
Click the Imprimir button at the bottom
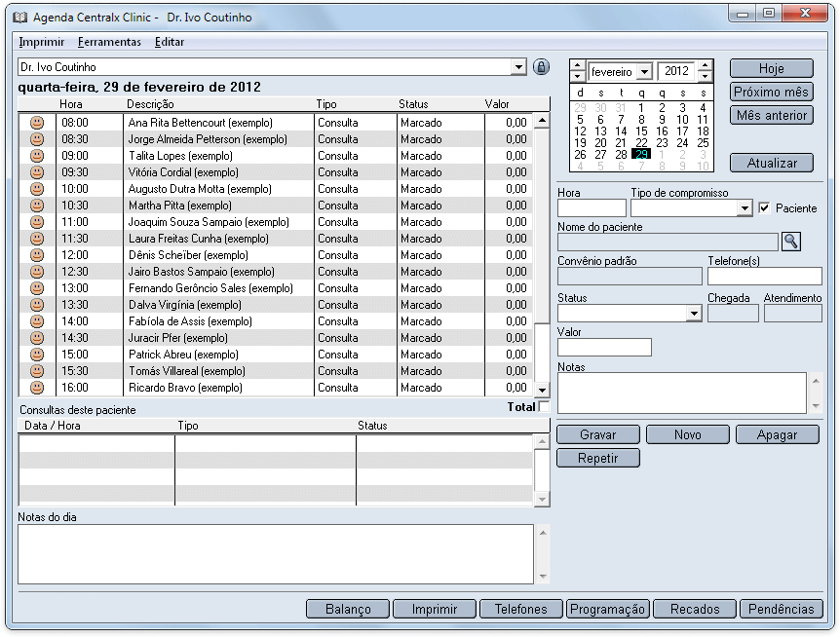(435, 609)
